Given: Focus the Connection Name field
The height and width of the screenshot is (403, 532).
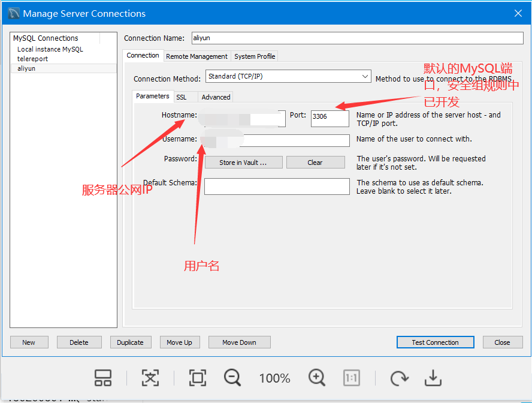Looking at the screenshot, I should (x=357, y=38).
